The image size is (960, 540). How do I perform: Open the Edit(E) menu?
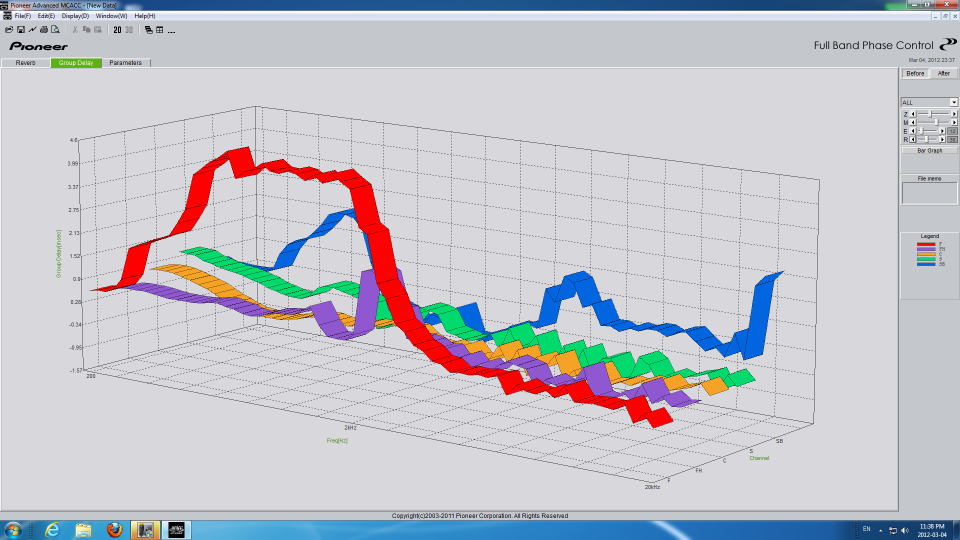[x=46, y=16]
